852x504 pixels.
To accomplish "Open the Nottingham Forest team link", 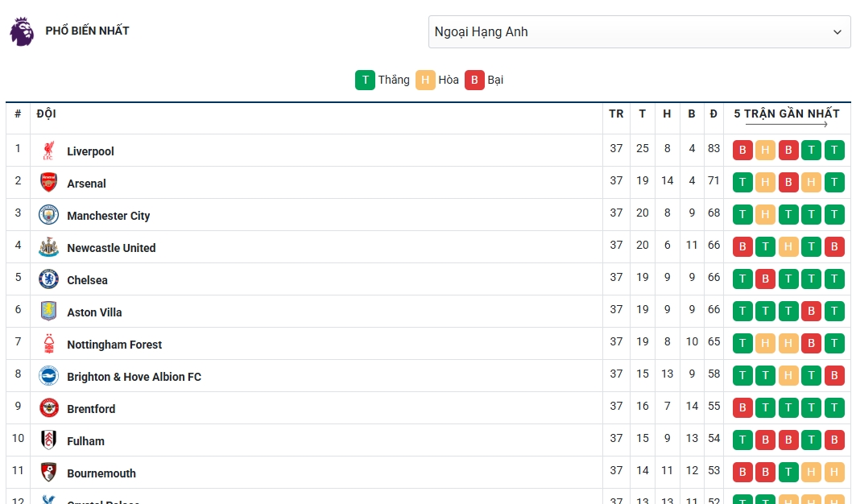I will point(114,345).
